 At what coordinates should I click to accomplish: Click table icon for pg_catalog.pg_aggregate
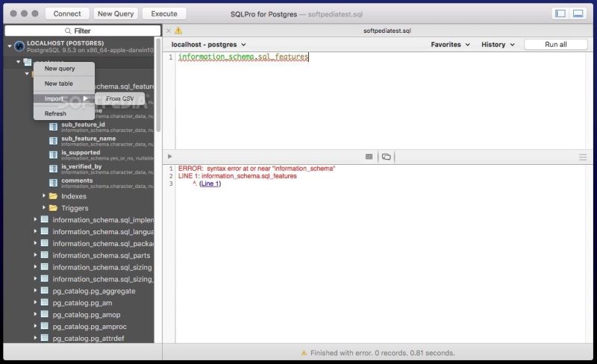point(45,290)
